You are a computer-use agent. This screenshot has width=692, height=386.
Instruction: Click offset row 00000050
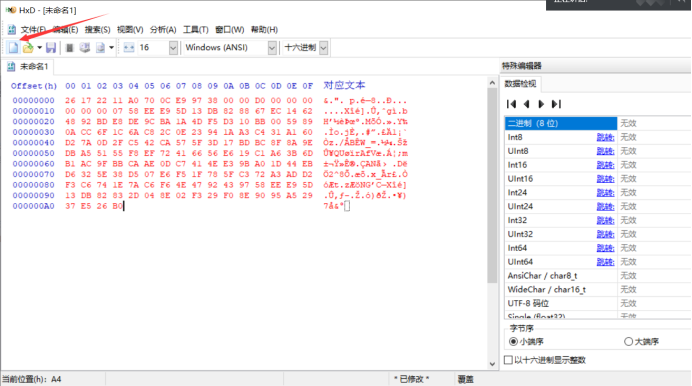point(34,153)
